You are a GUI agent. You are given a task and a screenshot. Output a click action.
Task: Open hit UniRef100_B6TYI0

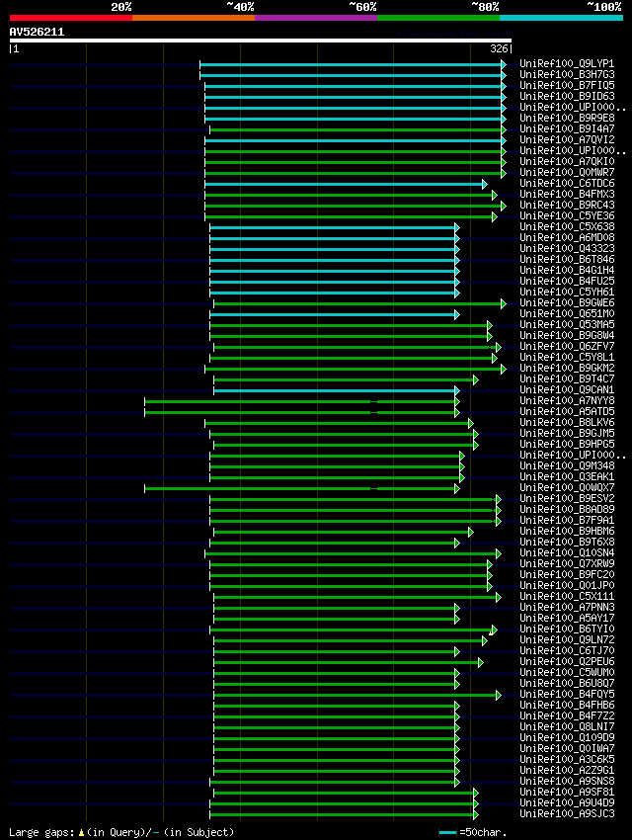tap(567, 629)
